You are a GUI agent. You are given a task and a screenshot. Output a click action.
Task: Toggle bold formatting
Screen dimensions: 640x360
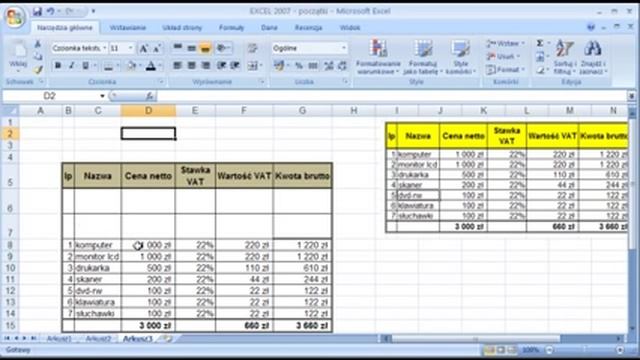point(58,65)
